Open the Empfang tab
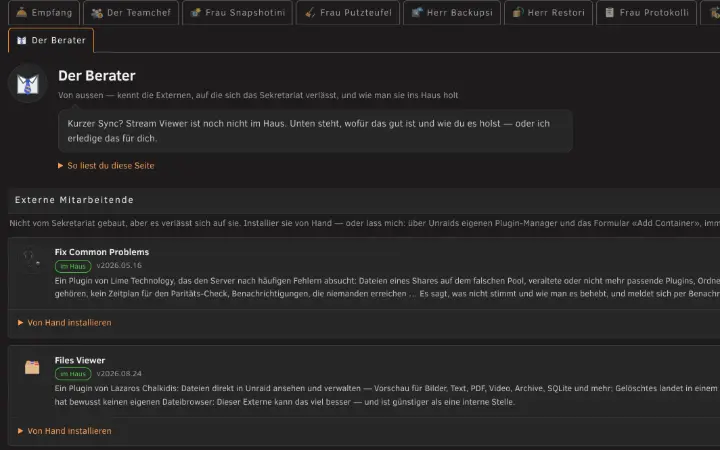The height and width of the screenshot is (450, 720). [x=44, y=12]
